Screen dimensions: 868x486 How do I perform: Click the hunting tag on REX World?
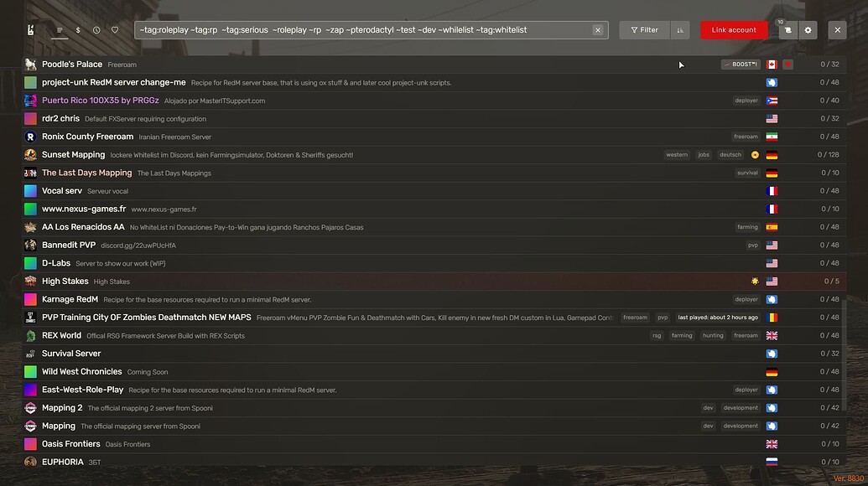713,336
